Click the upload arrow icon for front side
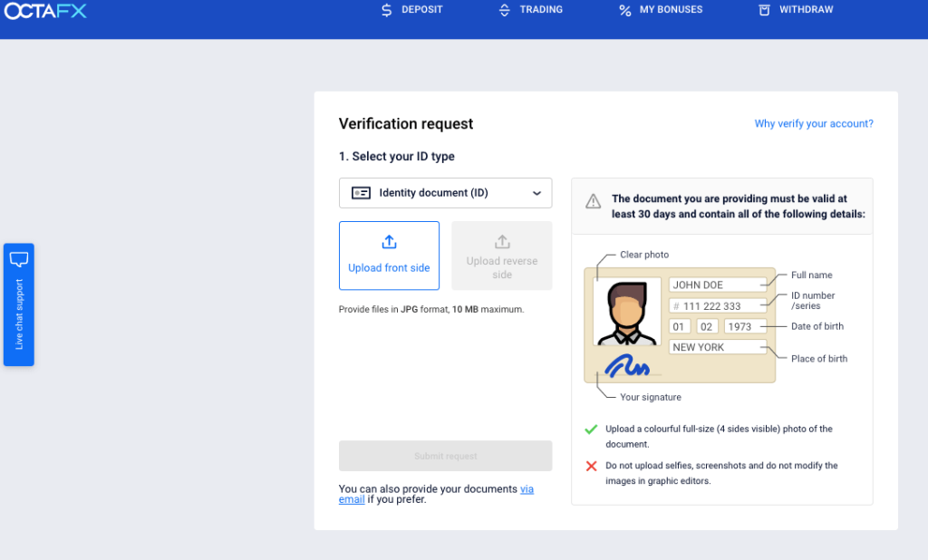The width and height of the screenshot is (928, 560). pos(389,242)
